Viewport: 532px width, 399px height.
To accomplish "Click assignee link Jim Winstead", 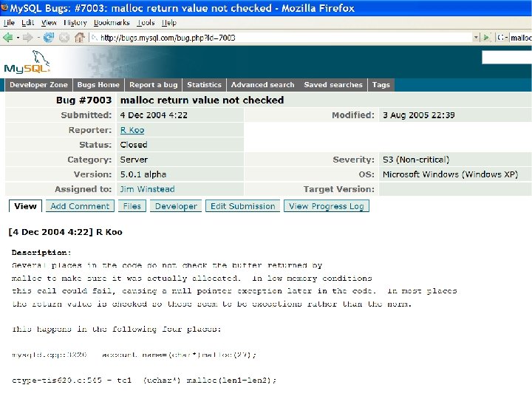I will click(147, 189).
